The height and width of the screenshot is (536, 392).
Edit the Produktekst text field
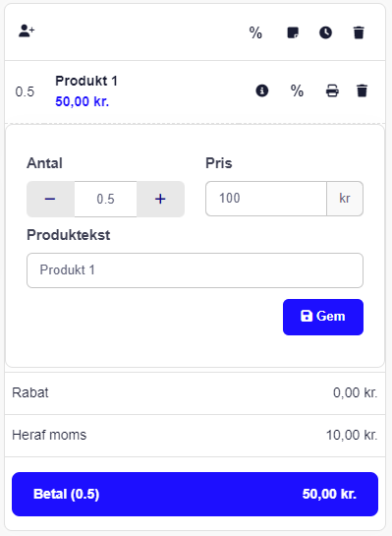pos(195,270)
